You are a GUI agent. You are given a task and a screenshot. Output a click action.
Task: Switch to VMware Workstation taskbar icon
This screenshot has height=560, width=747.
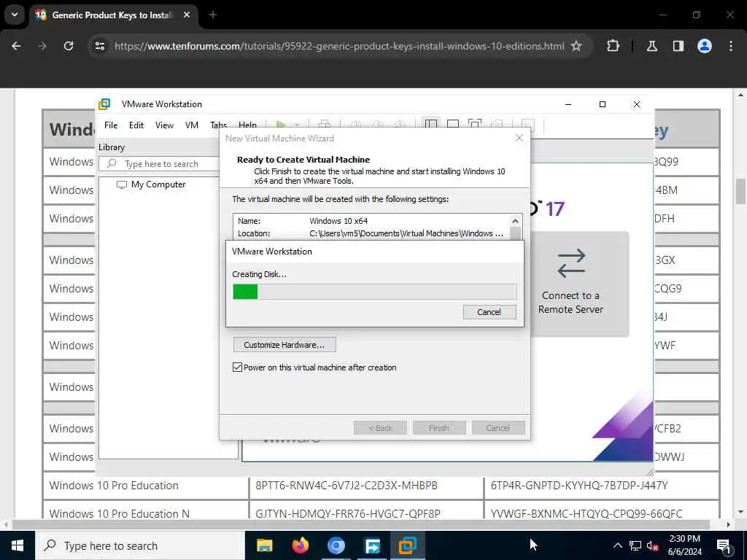[x=407, y=545]
